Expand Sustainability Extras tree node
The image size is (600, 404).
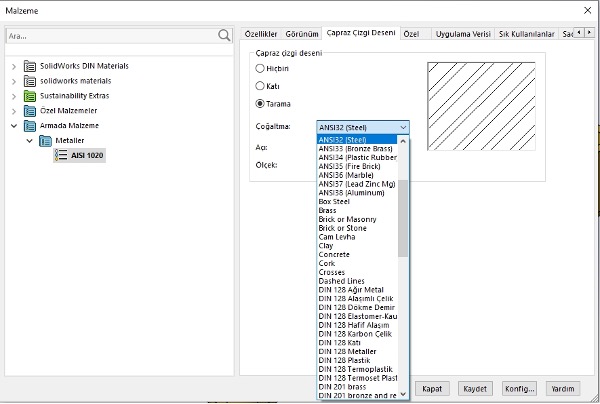click(x=14, y=96)
